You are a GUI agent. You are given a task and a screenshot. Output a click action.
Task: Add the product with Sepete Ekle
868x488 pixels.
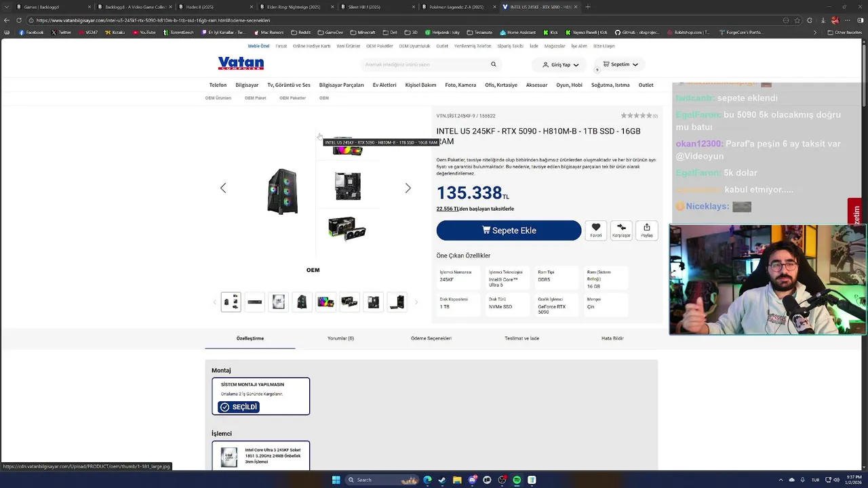click(509, 230)
